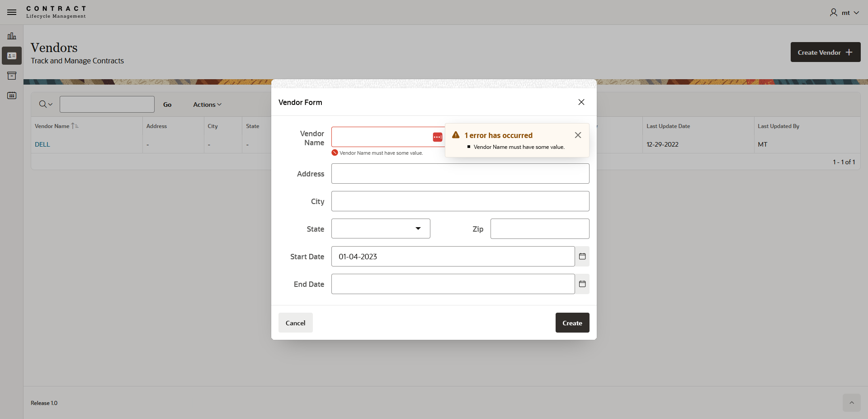Dismiss the error notification popup
Viewport: 868px width, 419px height.
578,135
